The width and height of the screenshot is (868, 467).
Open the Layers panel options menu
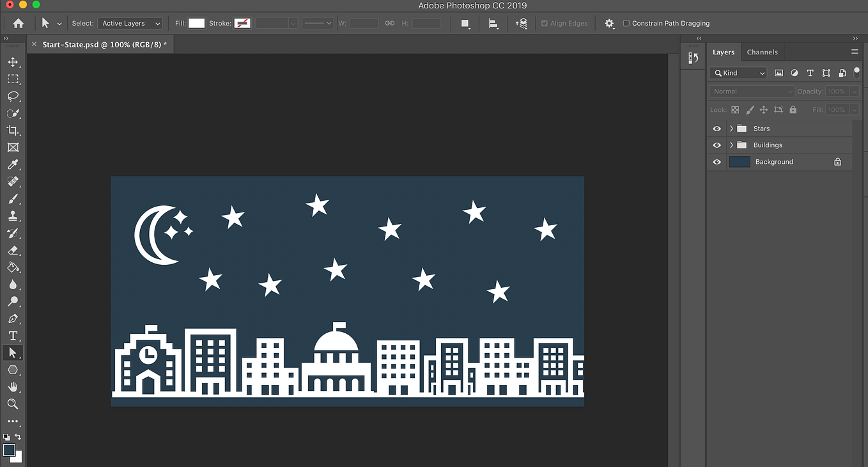click(855, 52)
